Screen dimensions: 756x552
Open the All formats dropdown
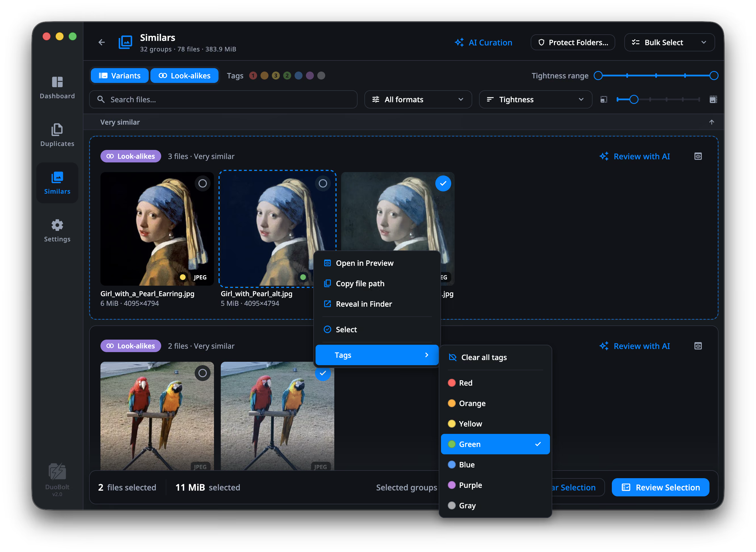[418, 99]
